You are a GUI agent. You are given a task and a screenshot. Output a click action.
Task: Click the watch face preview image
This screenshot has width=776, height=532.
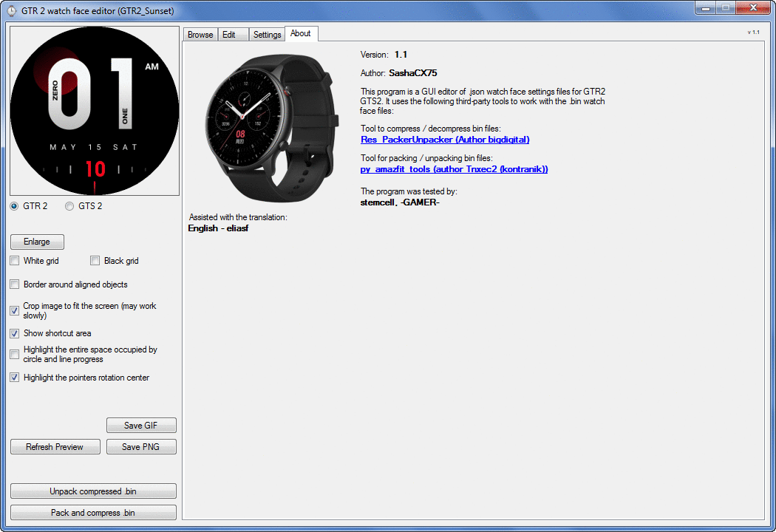click(95, 111)
